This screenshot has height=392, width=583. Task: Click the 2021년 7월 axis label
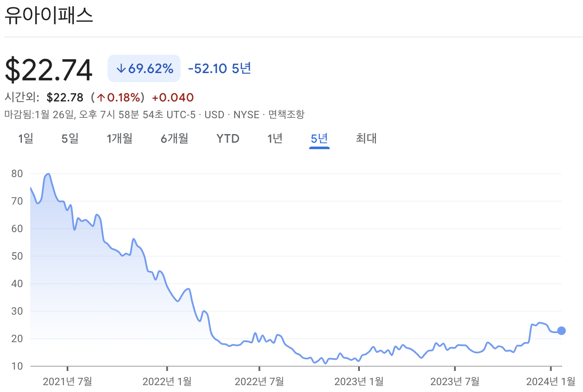coord(67,380)
